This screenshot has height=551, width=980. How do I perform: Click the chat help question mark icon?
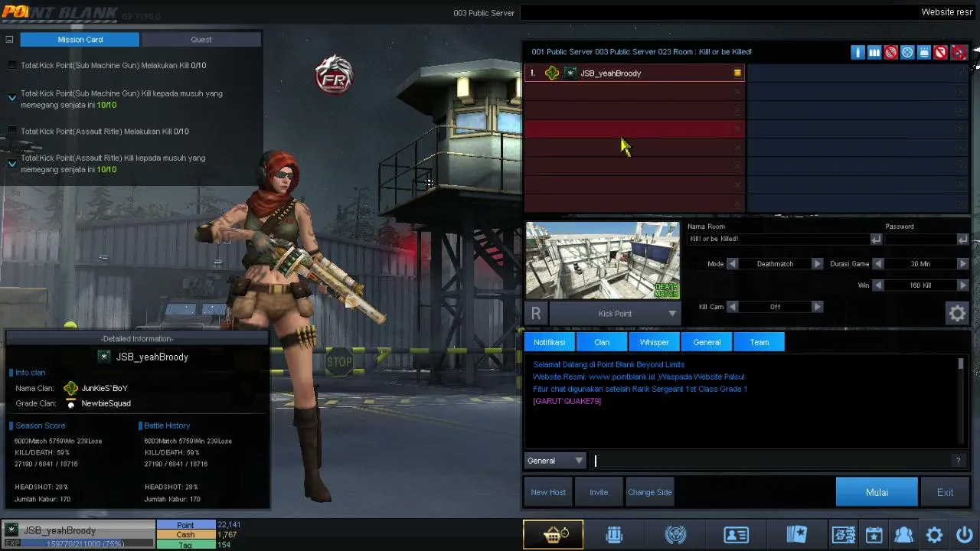tap(958, 460)
